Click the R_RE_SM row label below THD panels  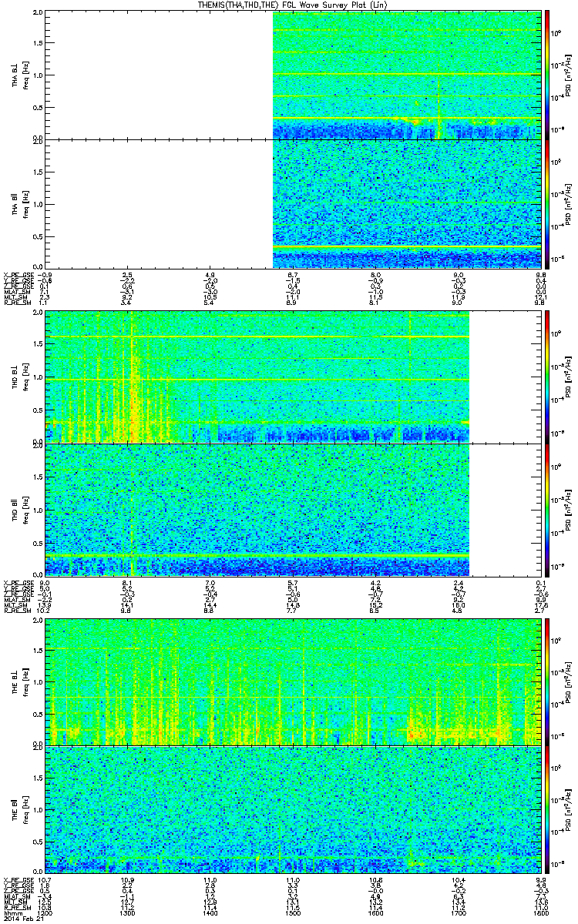pyautogui.click(x=17, y=604)
